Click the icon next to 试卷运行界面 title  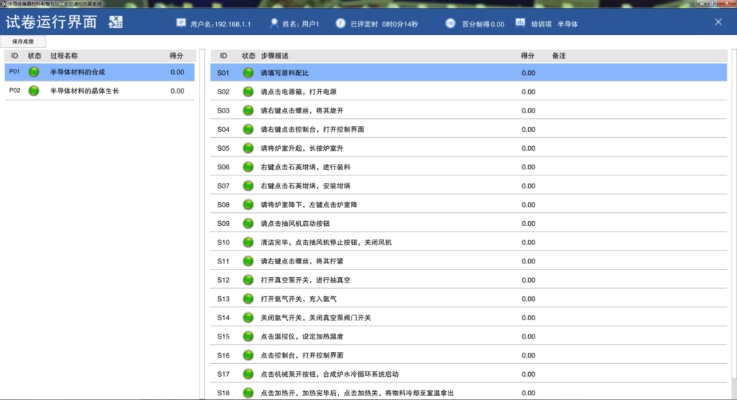tap(117, 21)
